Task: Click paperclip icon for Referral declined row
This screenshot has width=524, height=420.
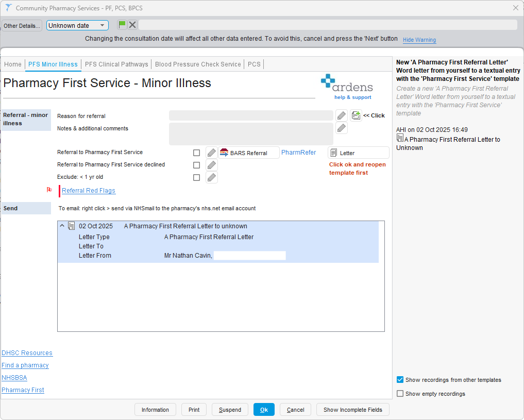Action: point(212,165)
